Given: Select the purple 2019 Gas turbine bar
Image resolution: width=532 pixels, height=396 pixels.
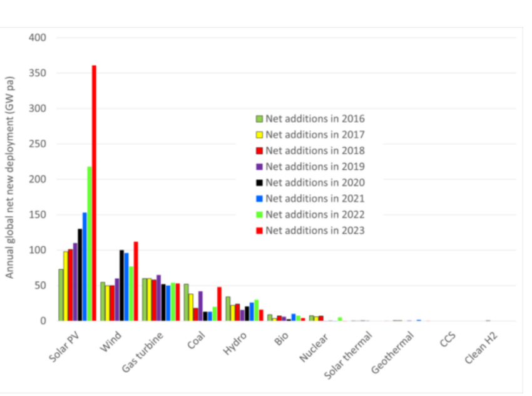Looking at the screenshot, I should coord(158,298).
